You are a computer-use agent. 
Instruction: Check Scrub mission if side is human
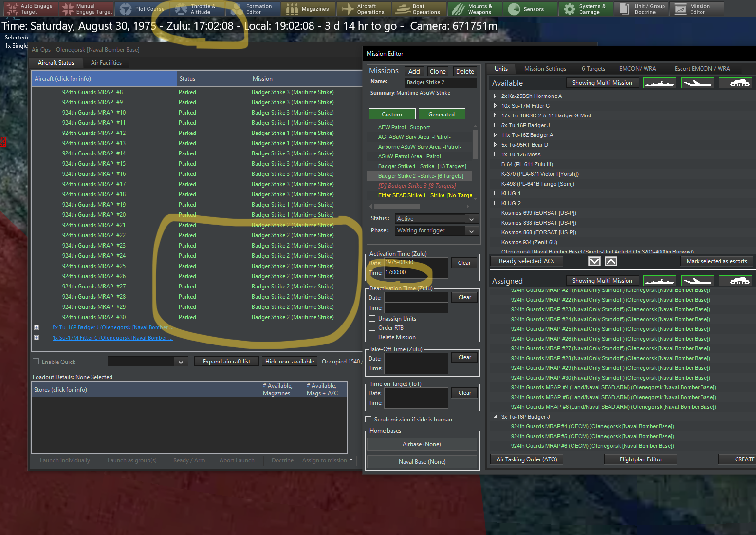click(x=369, y=420)
